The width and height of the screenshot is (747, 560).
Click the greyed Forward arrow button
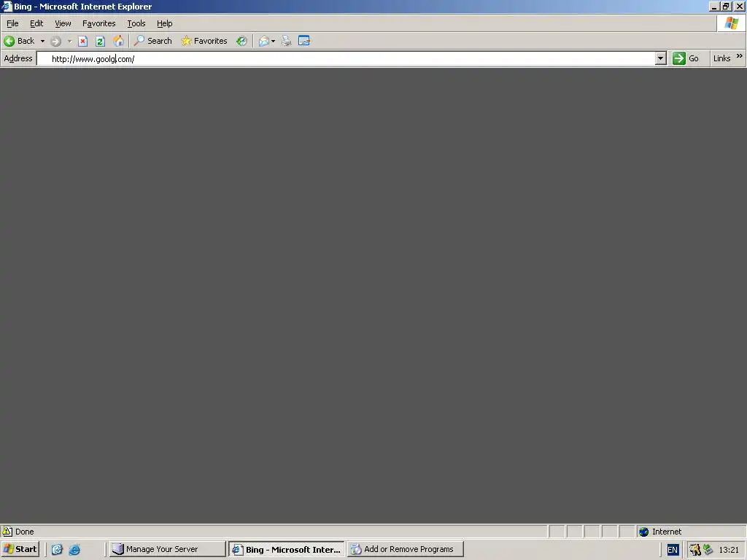pyautogui.click(x=55, y=41)
